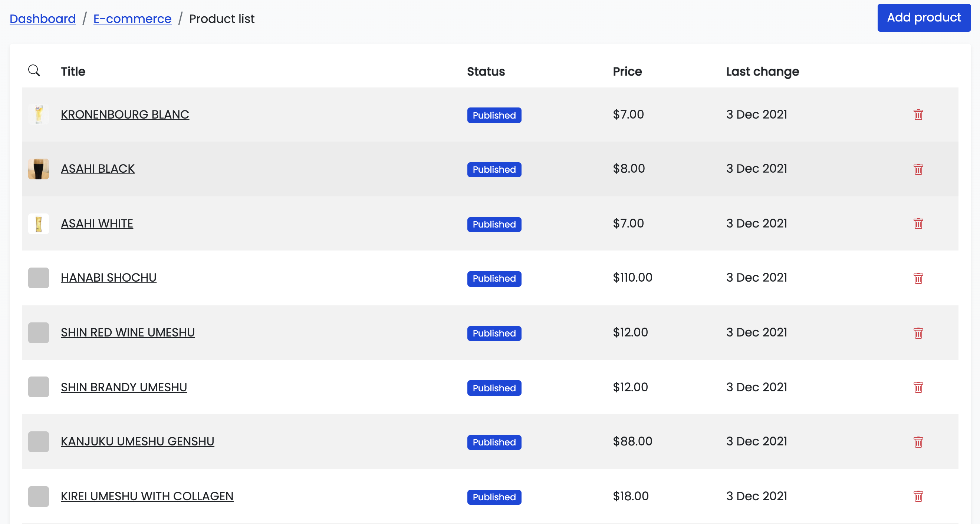Click placeholder thumbnail of SHIN BRANDY UMESHU
The image size is (980, 524).
click(39, 387)
